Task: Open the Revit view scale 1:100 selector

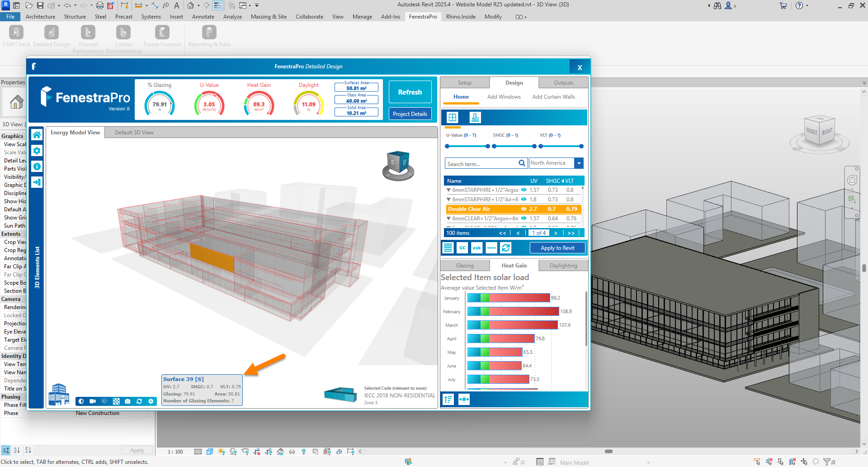Action: point(175,452)
